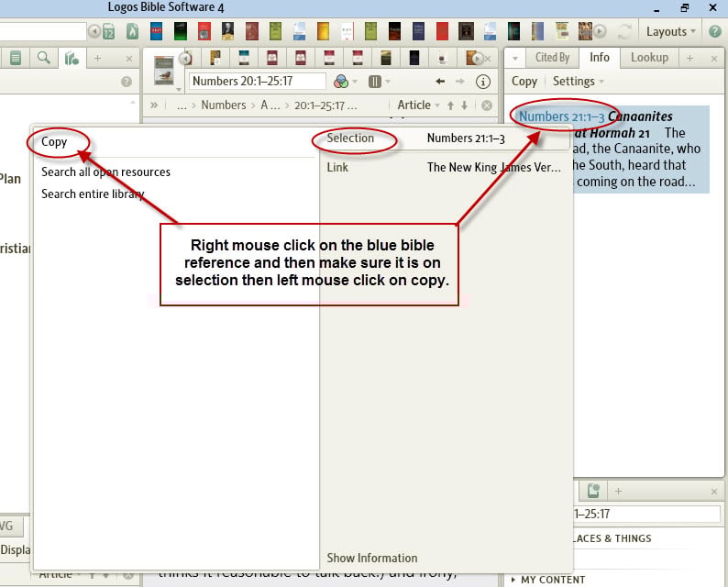This screenshot has width=728, height=587.
Task: Restore down the Logos window
Action: (x=684, y=8)
